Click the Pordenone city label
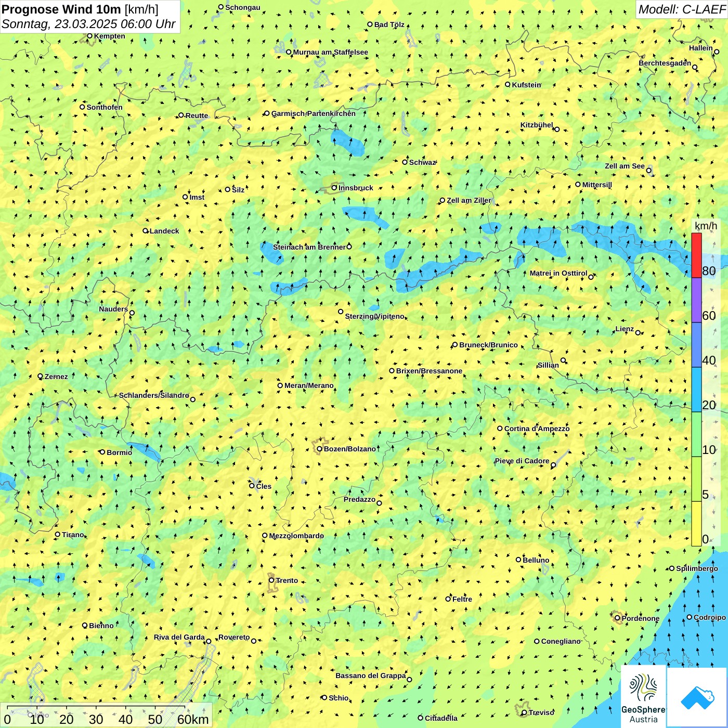Viewport: 728px width, 728px height. [641, 618]
